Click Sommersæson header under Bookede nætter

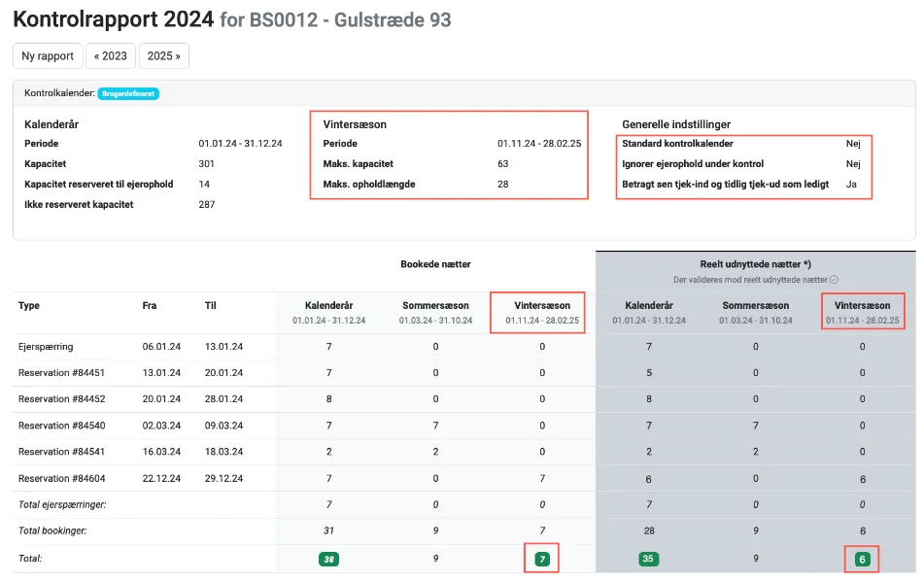(435, 305)
